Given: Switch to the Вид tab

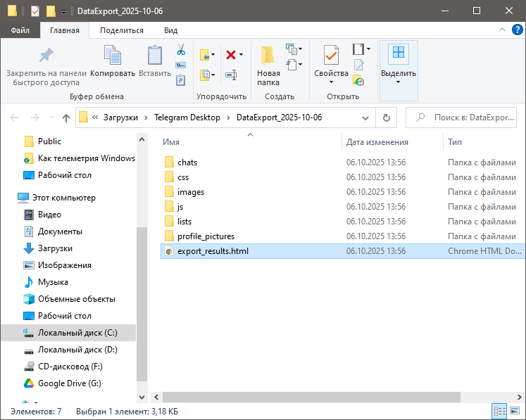Looking at the screenshot, I should pos(170,30).
